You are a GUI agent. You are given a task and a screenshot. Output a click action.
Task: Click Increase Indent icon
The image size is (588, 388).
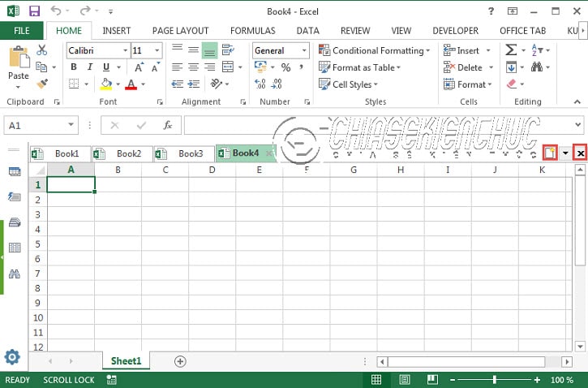click(194, 84)
